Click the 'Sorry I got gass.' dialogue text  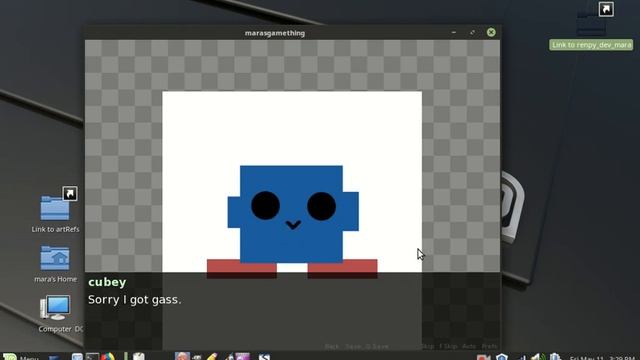(x=135, y=300)
